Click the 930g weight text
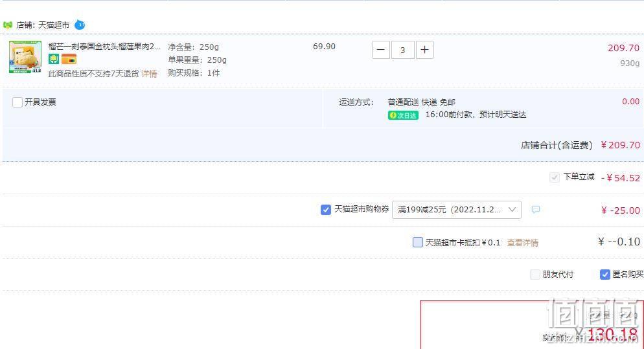The height and width of the screenshot is (349, 644). tap(630, 63)
